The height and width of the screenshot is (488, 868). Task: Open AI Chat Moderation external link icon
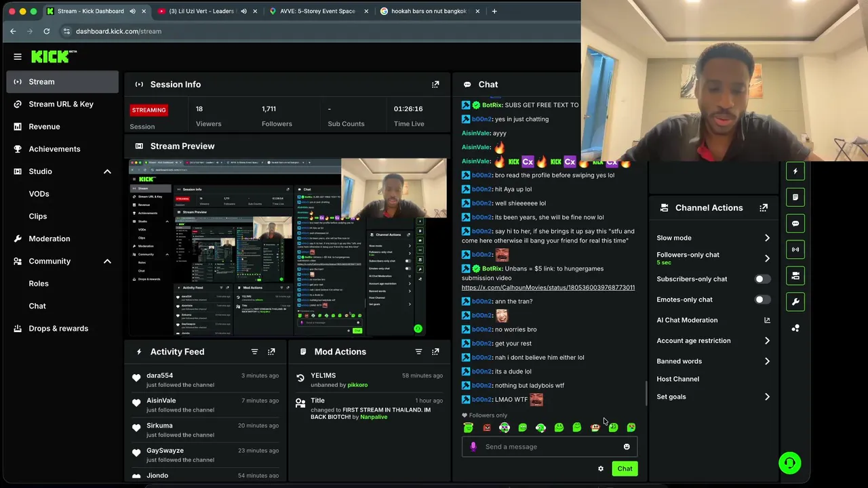click(x=767, y=320)
